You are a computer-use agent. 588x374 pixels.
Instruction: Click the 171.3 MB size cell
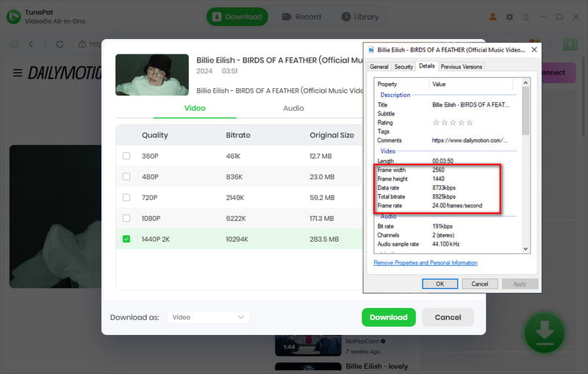pos(321,218)
